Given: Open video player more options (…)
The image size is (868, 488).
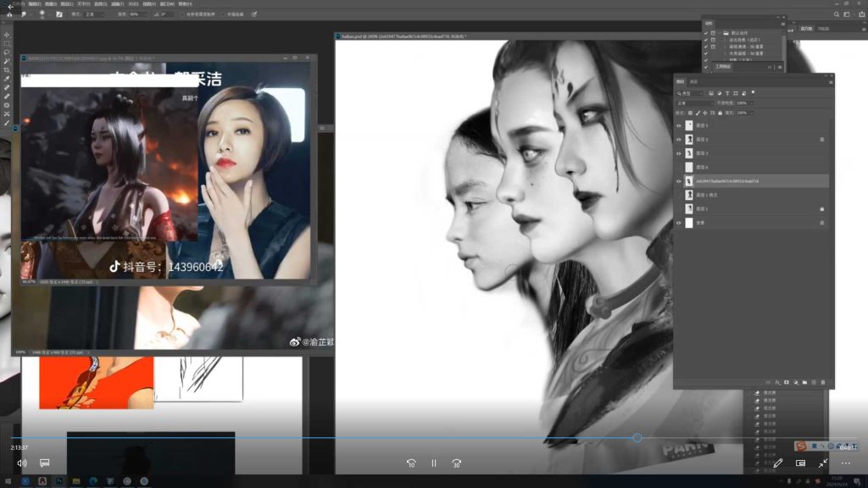Looking at the screenshot, I should (845, 463).
